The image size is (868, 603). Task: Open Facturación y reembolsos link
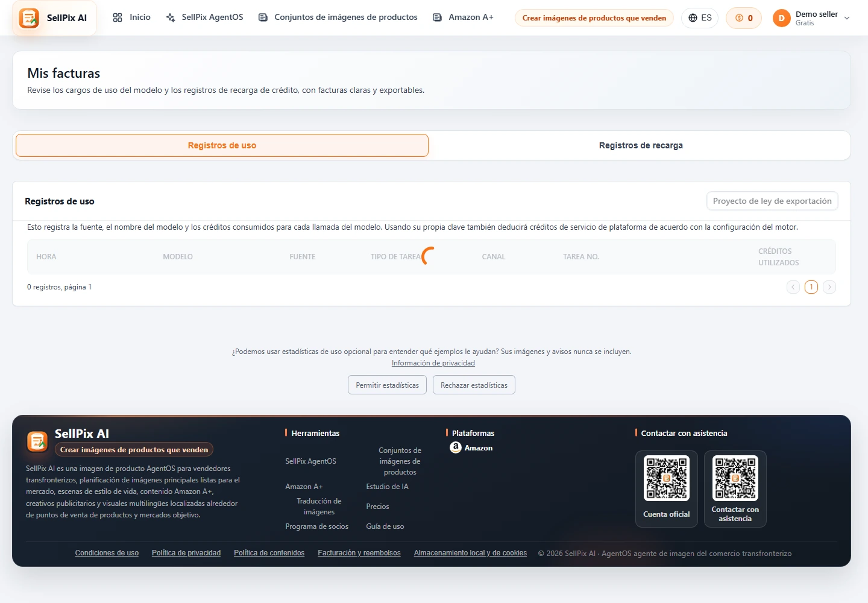click(359, 553)
